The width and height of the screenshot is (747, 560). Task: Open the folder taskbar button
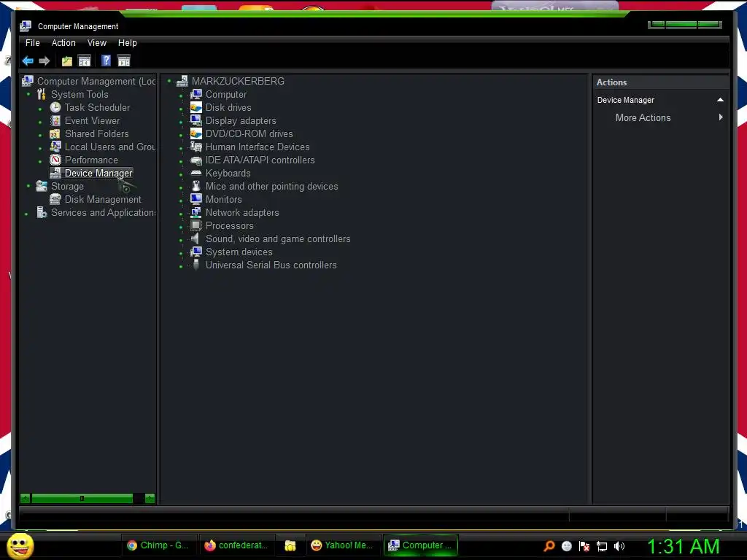click(x=290, y=545)
